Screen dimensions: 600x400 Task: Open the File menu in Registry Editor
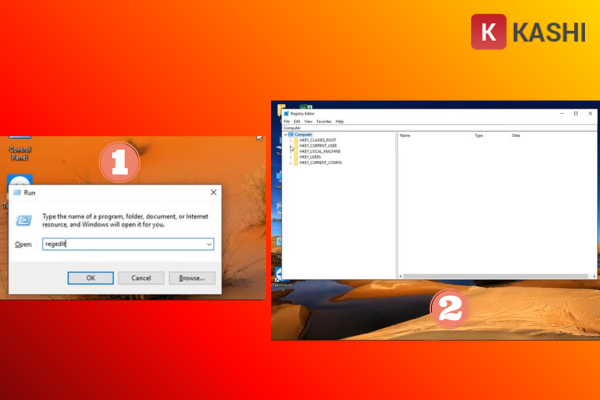[x=287, y=121]
